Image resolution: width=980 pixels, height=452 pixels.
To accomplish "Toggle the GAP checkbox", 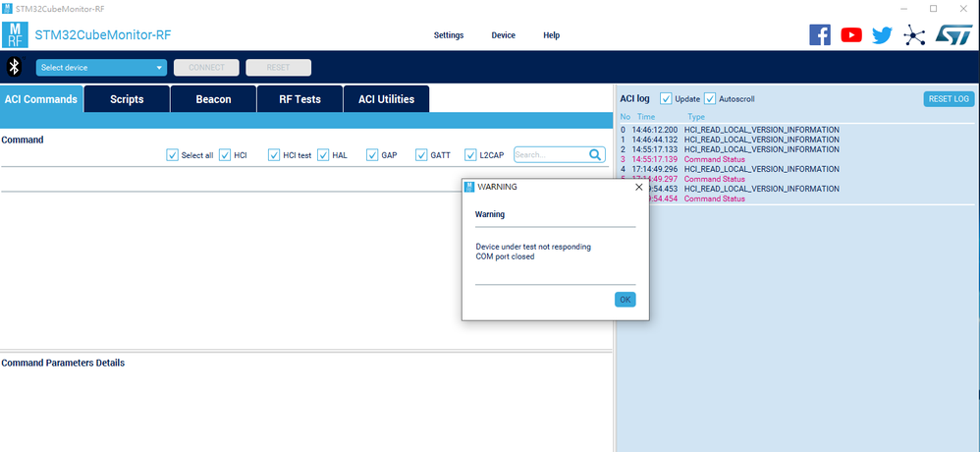I will (x=372, y=155).
